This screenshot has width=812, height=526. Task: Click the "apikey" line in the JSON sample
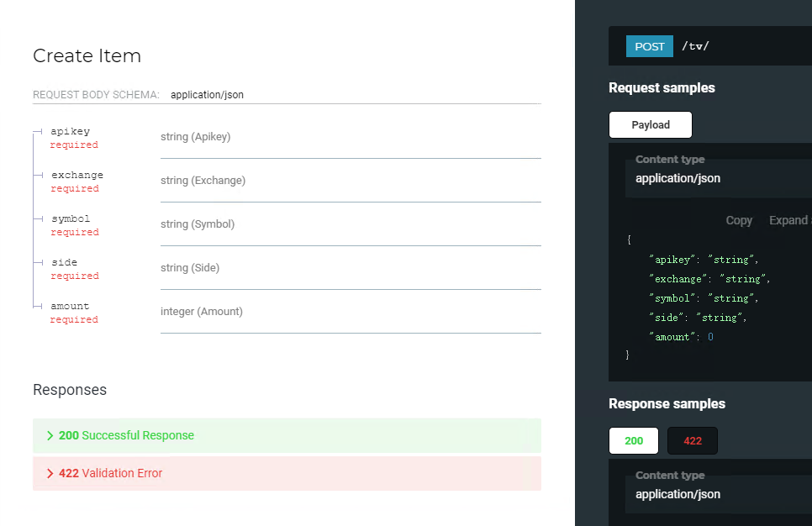[x=704, y=260]
